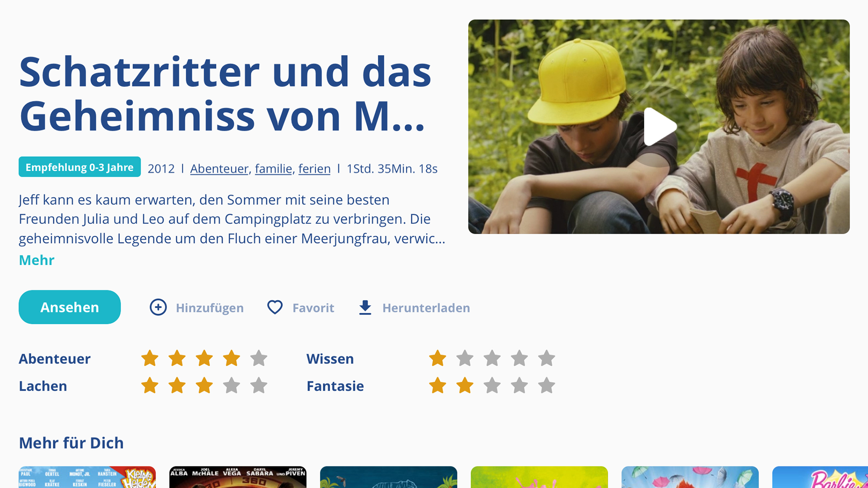
Task: Open the Kleine Helden movie thumbnail
Action: tap(87, 477)
